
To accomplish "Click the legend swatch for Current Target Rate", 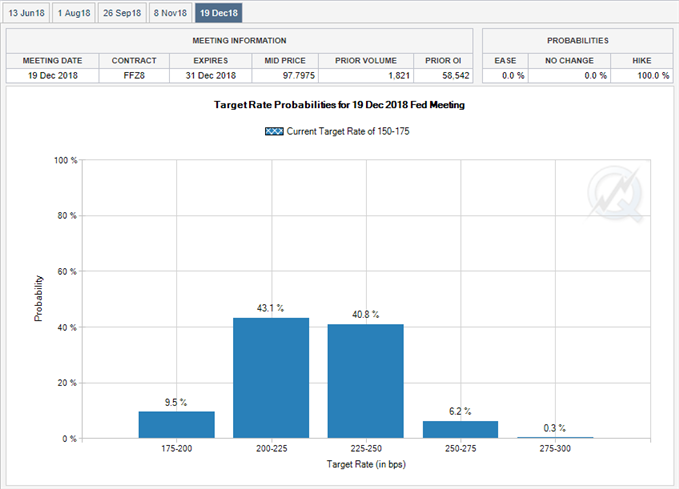I will point(274,131).
